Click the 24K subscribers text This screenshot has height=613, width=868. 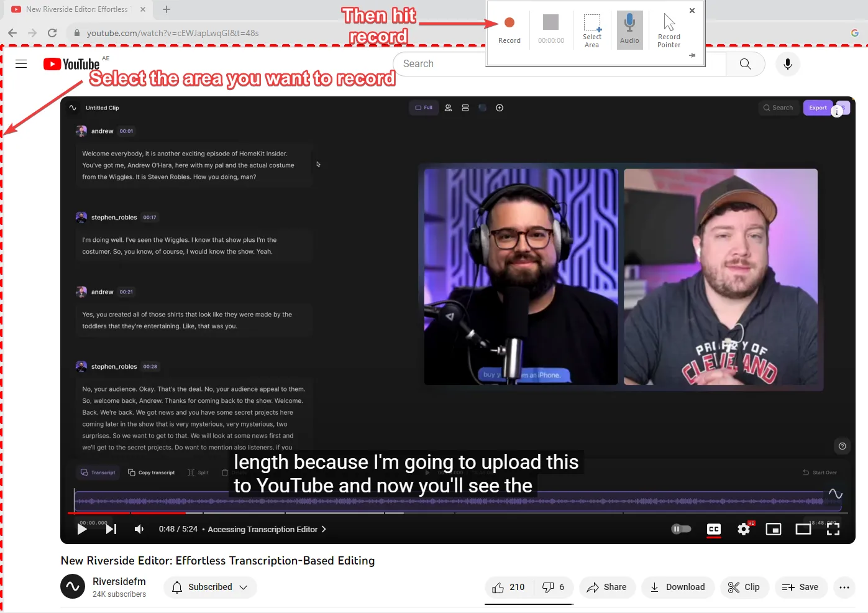click(x=119, y=594)
